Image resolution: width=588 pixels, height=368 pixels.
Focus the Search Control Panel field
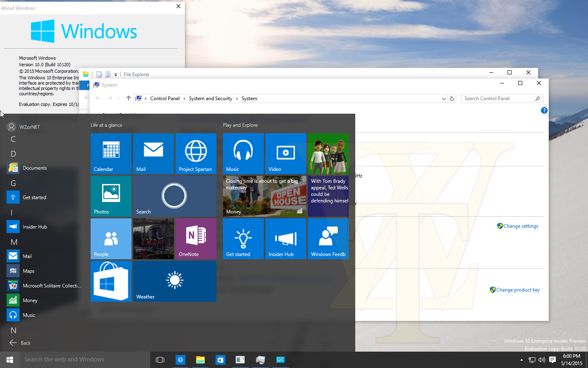[x=502, y=99]
